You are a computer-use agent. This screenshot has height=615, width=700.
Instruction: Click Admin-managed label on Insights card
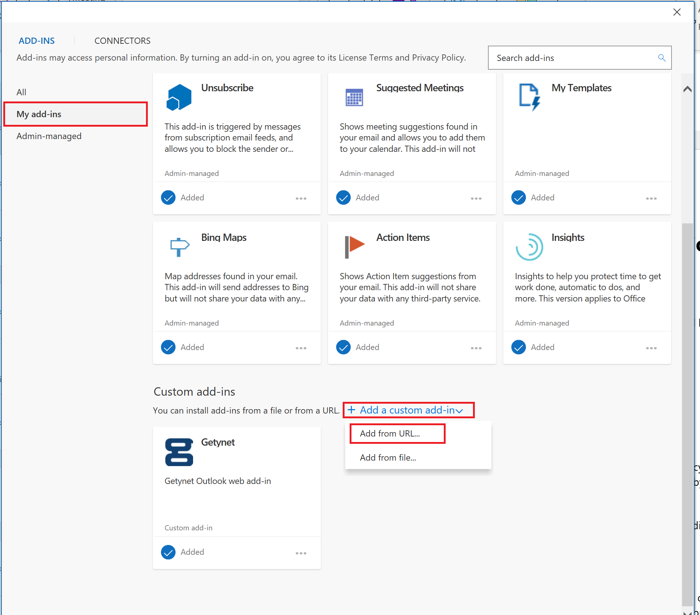coord(542,323)
